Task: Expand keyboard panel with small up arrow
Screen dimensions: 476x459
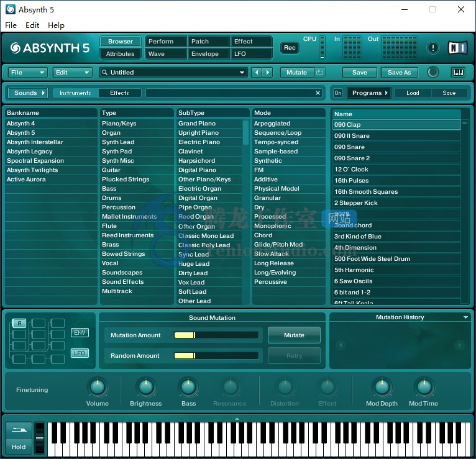Action: pos(237,419)
